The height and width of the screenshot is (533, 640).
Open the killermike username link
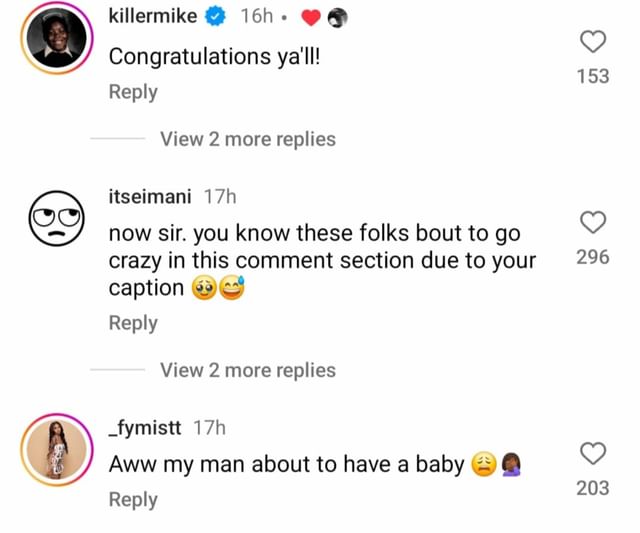pos(152,16)
